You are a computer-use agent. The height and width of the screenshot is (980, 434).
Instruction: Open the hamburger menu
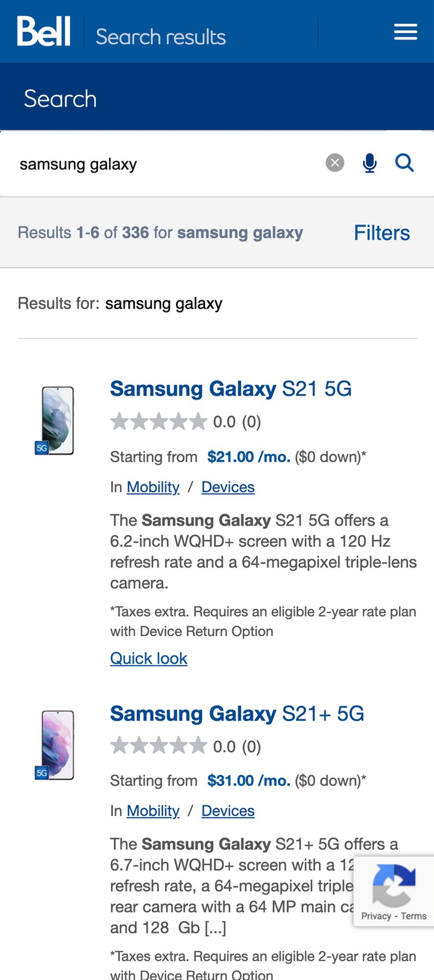click(x=406, y=32)
